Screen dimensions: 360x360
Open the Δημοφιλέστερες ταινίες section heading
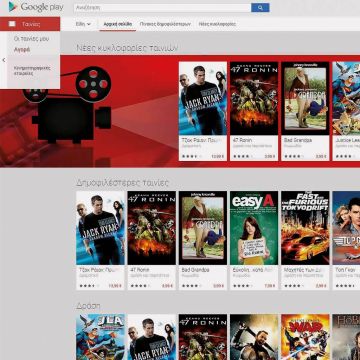(x=122, y=183)
